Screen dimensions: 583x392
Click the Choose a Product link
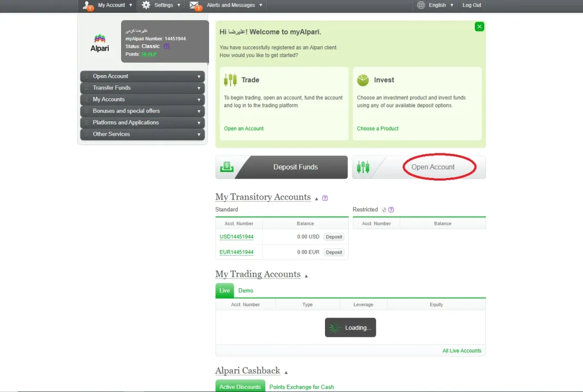[x=378, y=129]
